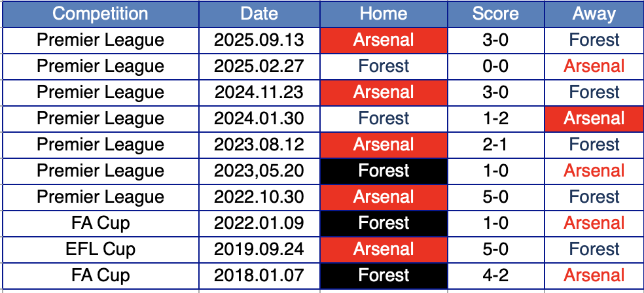Select the date cell 2025.09.13

point(259,40)
